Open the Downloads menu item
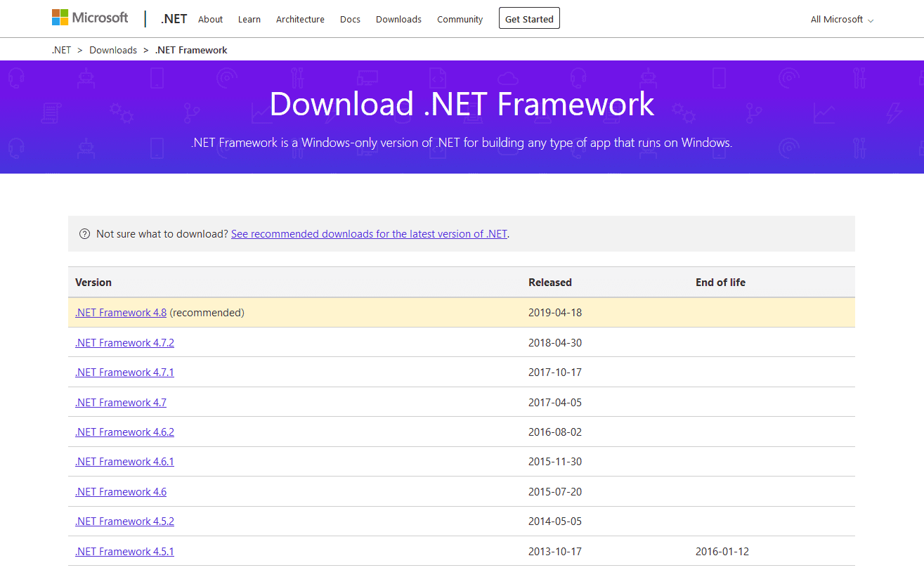924x570 pixels. (x=398, y=20)
